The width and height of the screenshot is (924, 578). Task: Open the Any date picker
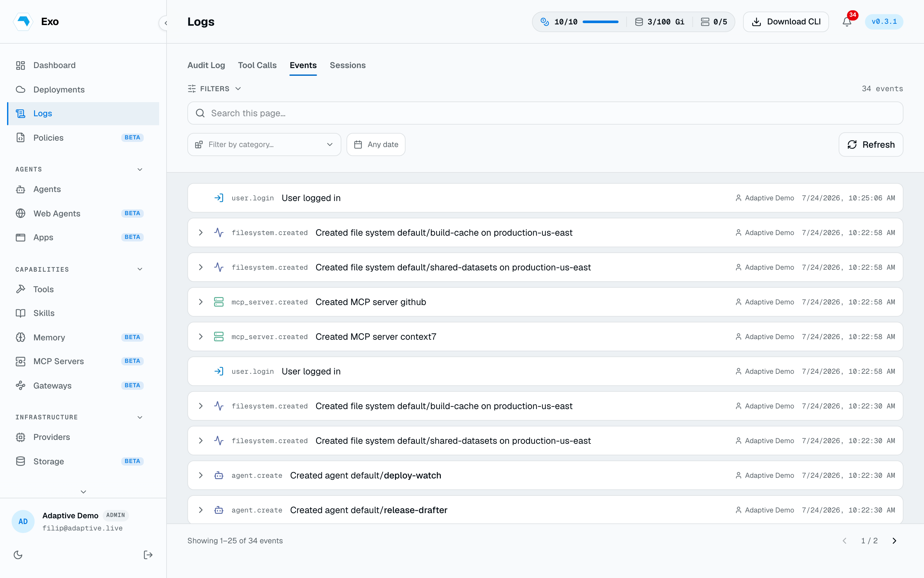[376, 144]
